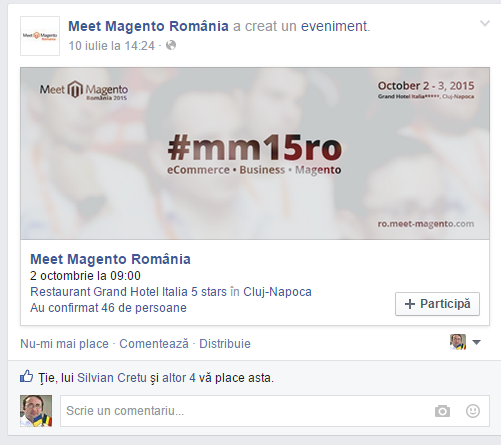The image size is (501, 445).
Task: Open the Meet Magento România page name link
Action: 148,26
